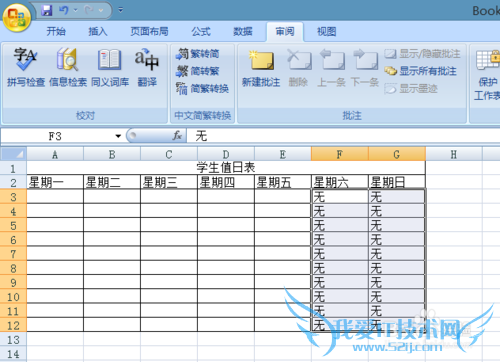Select row 1 header

pyautogui.click(x=13, y=168)
